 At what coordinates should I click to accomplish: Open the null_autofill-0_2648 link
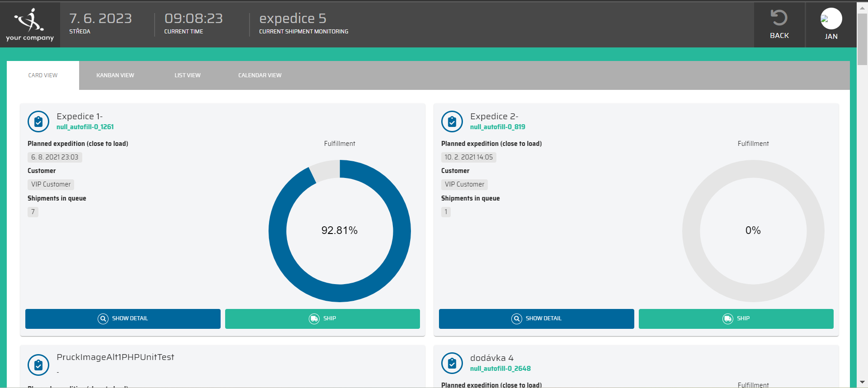tap(500, 369)
